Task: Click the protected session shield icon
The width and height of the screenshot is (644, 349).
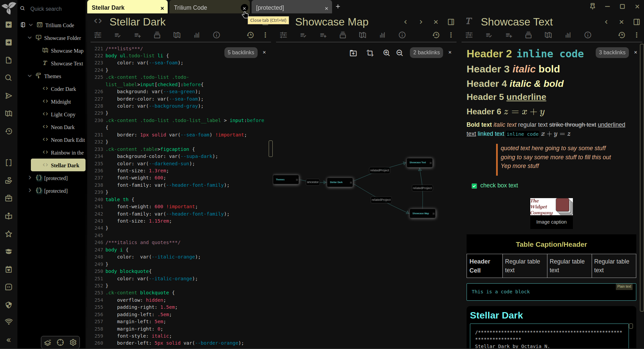Action: [x=9, y=305]
